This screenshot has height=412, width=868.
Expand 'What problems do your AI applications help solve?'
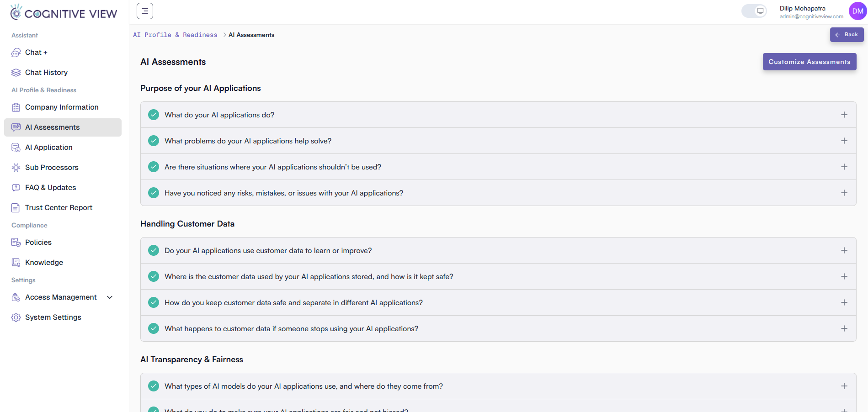(x=844, y=141)
